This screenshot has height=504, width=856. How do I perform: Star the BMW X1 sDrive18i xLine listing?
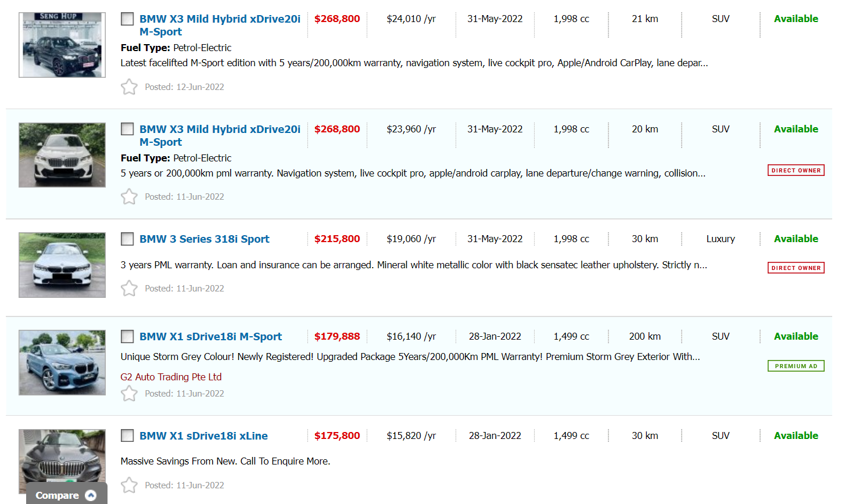129,485
